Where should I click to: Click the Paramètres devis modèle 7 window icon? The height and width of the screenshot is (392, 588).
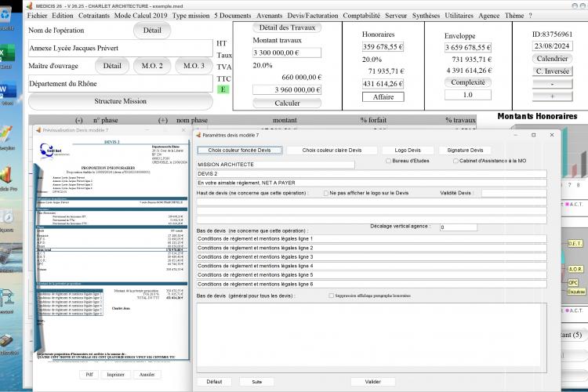(x=199, y=135)
